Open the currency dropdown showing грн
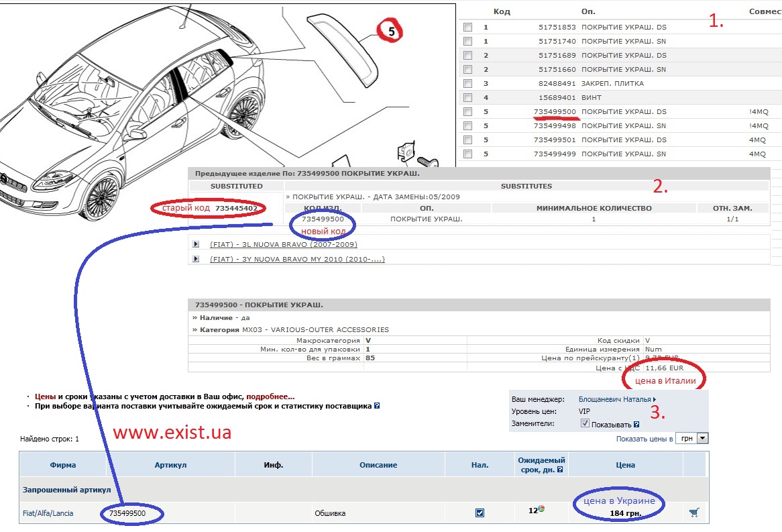Image resolution: width=782 pixels, height=532 pixels. click(x=702, y=438)
